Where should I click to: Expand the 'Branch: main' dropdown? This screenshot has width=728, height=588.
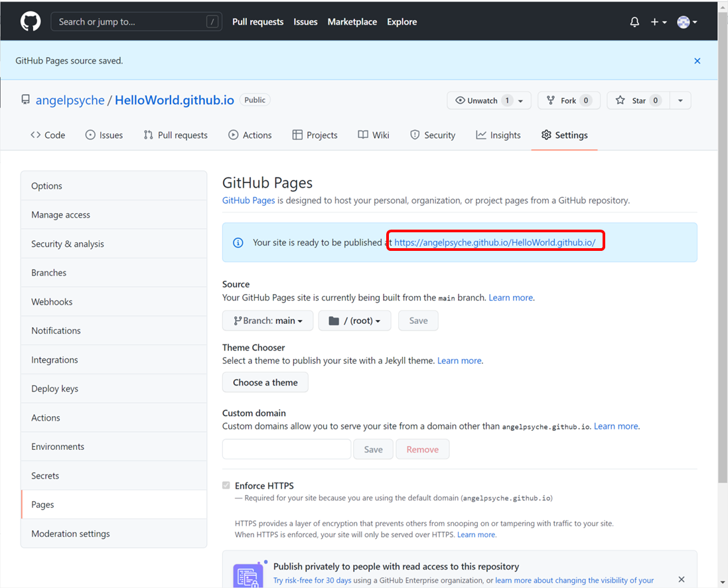pos(268,321)
